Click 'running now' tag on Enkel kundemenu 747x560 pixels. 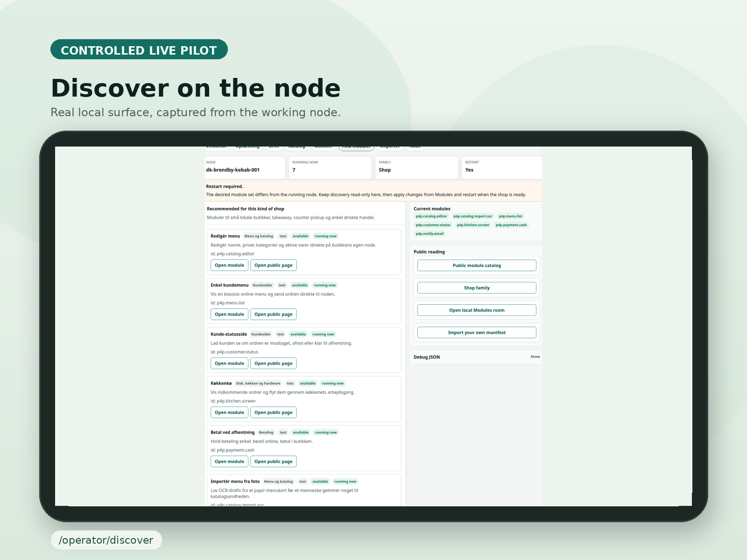tap(324, 285)
